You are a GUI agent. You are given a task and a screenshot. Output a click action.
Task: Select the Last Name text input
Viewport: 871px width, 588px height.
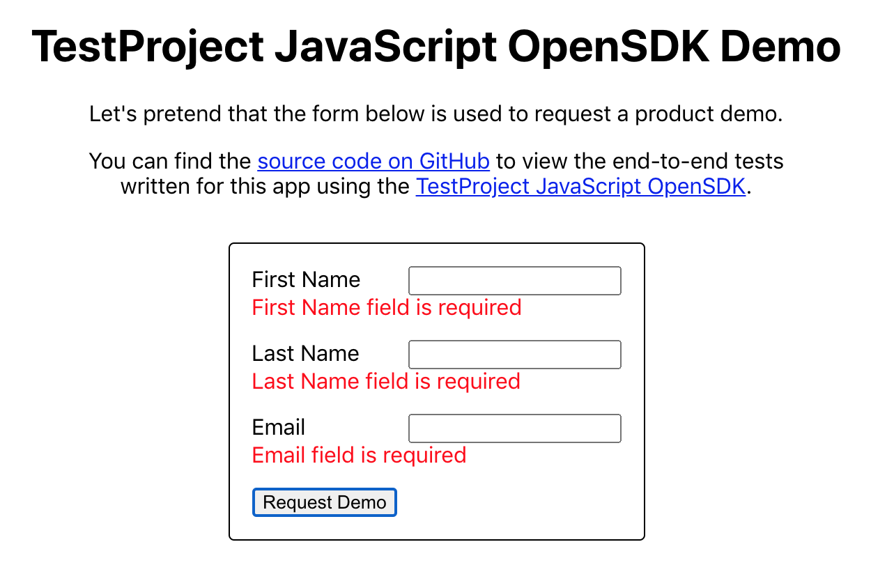pos(514,355)
